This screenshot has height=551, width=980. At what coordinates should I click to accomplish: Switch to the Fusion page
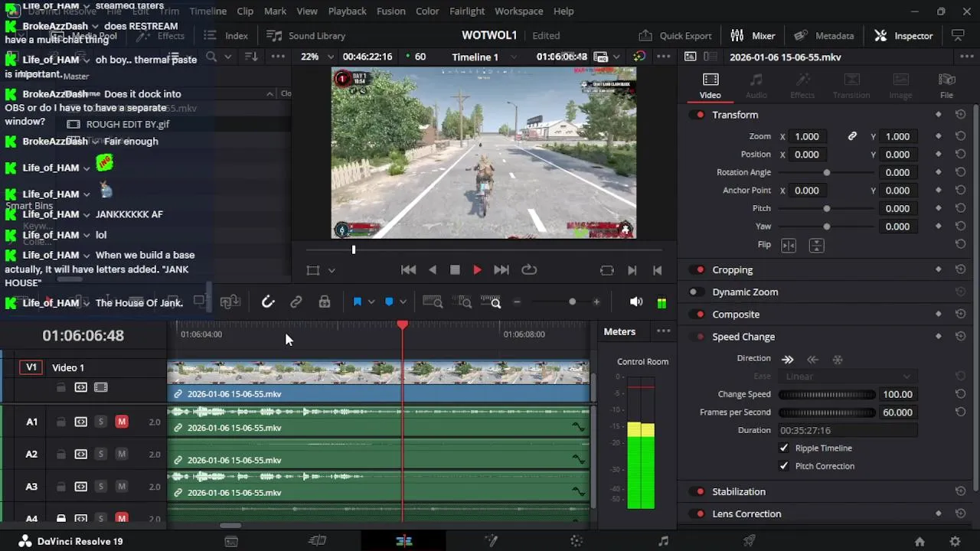click(x=491, y=541)
